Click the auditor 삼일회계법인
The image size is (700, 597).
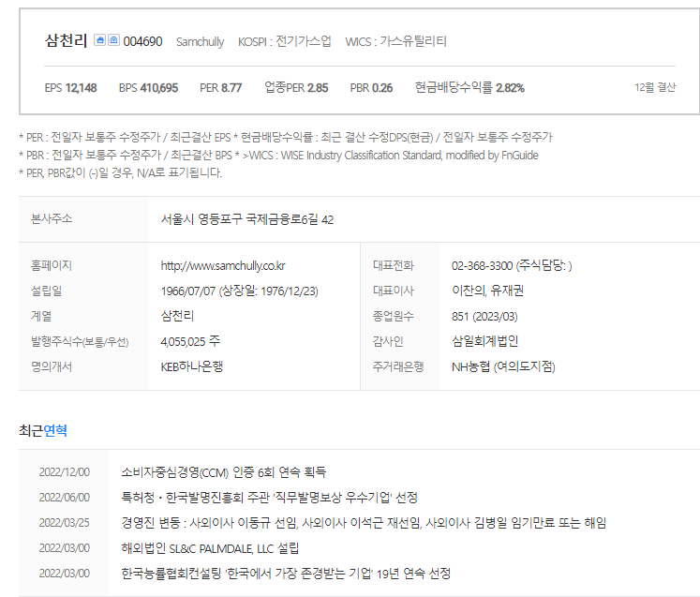pos(484,341)
